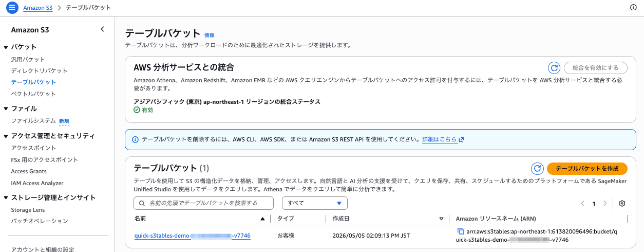Collapse the バケット sidebar section
Viewport: 644px width, 252px height.
point(6,47)
